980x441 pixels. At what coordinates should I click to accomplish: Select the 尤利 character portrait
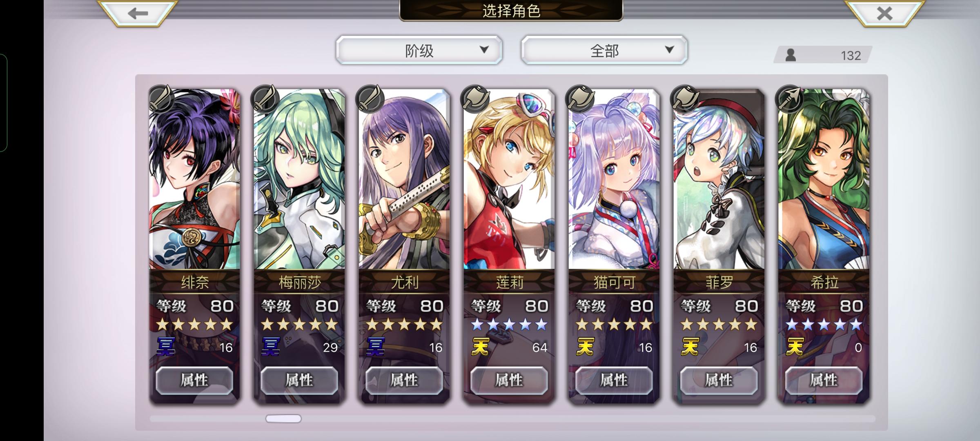coord(404,179)
